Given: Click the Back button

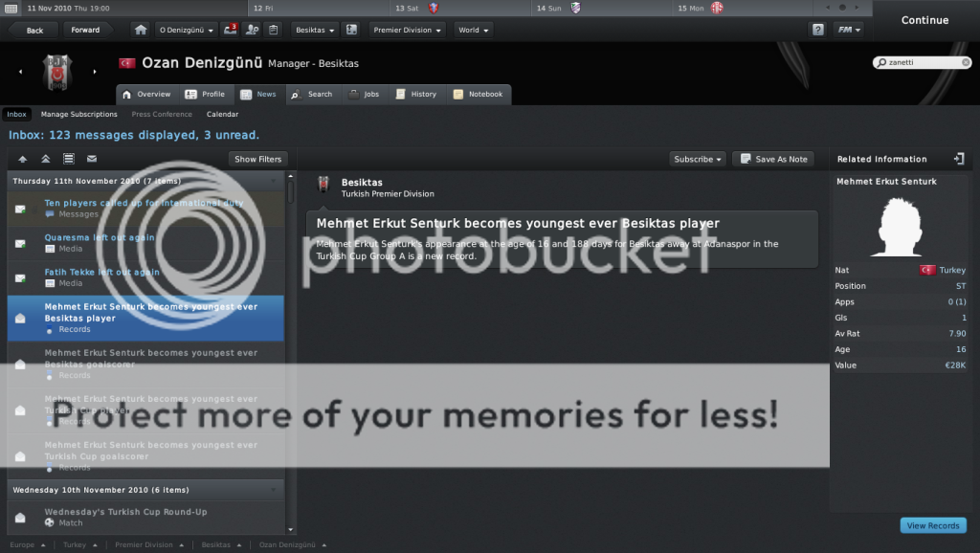Looking at the screenshot, I should coord(34,30).
